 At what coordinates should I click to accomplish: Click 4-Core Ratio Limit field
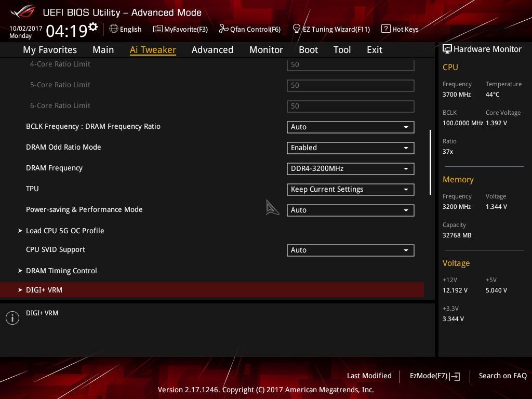pyautogui.click(x=351, y=64)
